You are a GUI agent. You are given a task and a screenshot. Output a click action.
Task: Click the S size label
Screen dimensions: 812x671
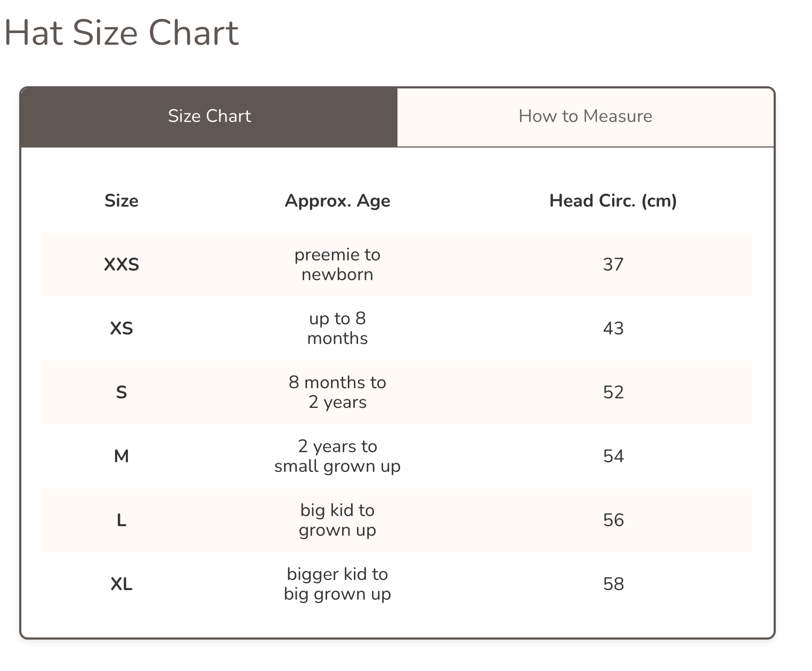(121, 392)
